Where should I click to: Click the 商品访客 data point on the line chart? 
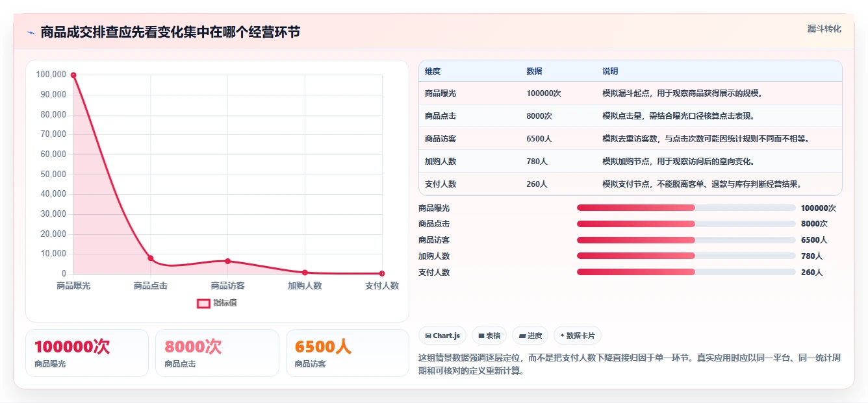click(x=227, y=261)
